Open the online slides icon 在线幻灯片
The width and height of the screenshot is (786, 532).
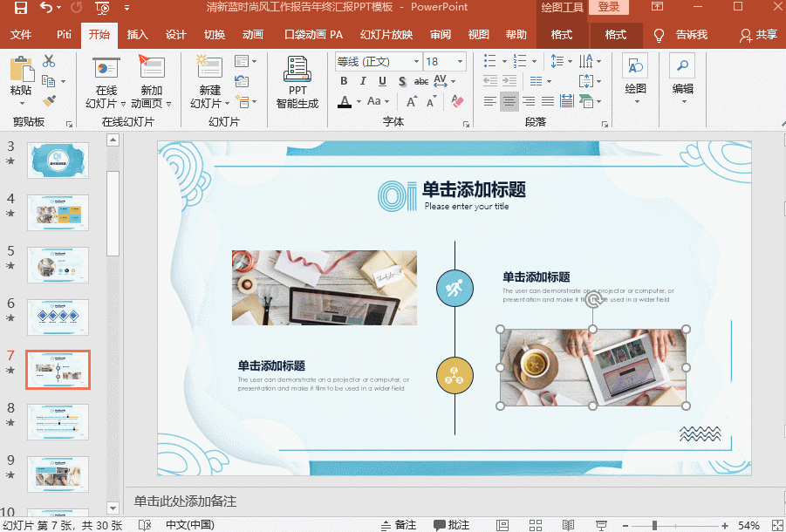[x=106, y=68]
